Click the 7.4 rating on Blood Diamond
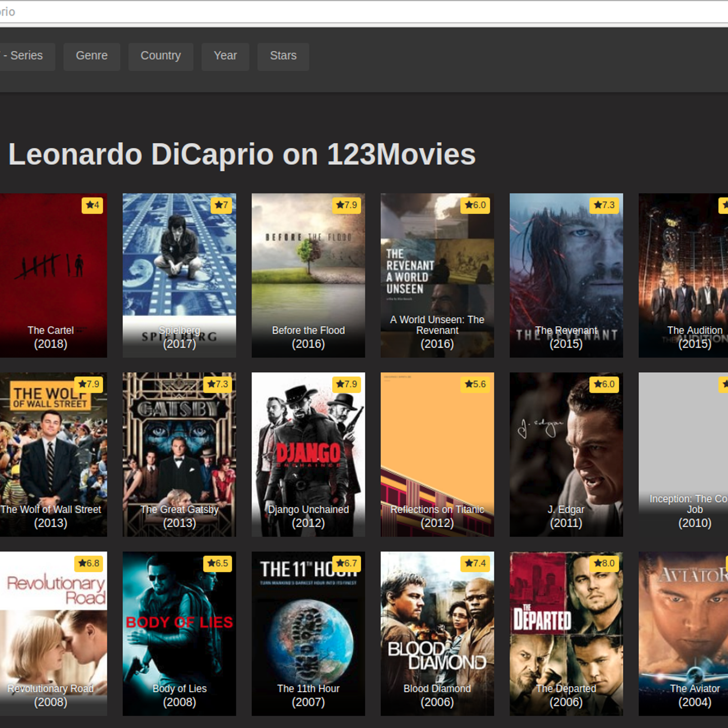 (x=475, y=564)
